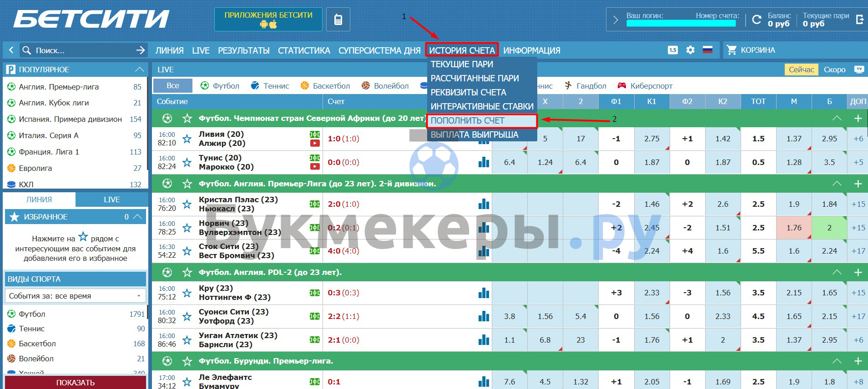Click the 1.5 odds format icon
Screen dimensions: 868x389
(x=673, y=50)
